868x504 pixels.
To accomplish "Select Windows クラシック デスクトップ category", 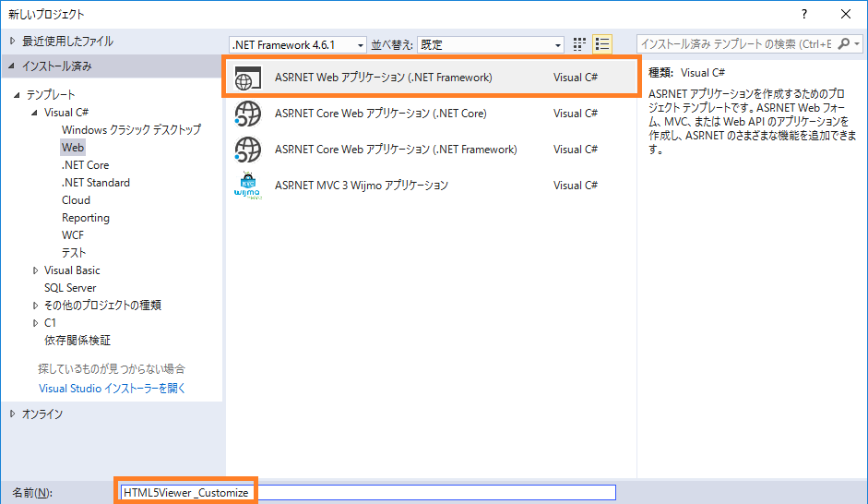I will tap(131, 129).
